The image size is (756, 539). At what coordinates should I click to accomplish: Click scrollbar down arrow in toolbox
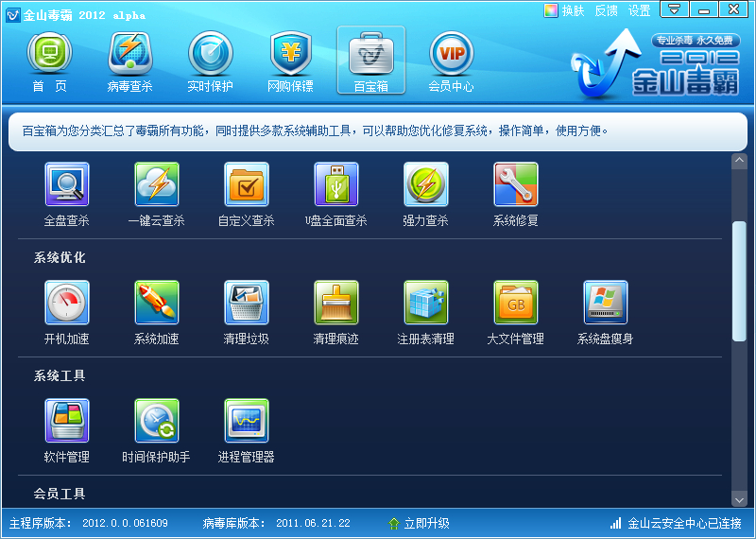click(x=739, y=499)
